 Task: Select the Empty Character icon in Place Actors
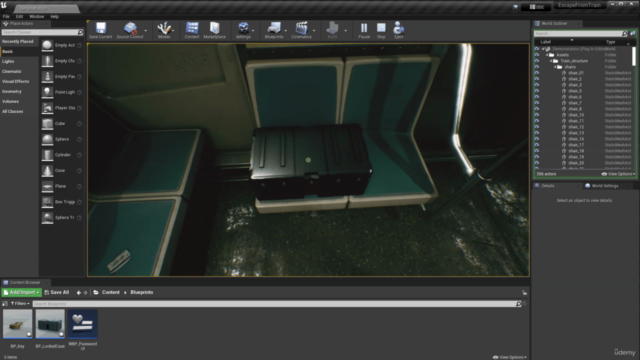click(47, 61)
